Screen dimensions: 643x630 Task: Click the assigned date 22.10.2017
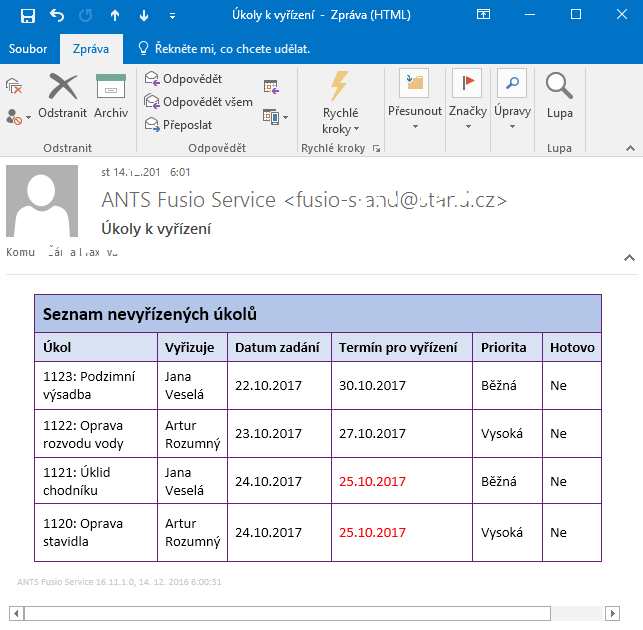click(x=268, y=386)
